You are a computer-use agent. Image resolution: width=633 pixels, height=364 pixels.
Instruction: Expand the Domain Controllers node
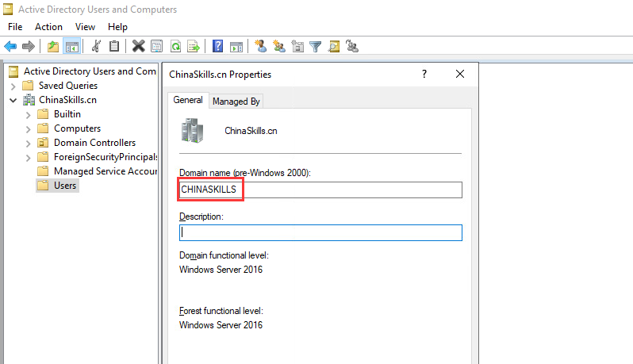point(28,144)
